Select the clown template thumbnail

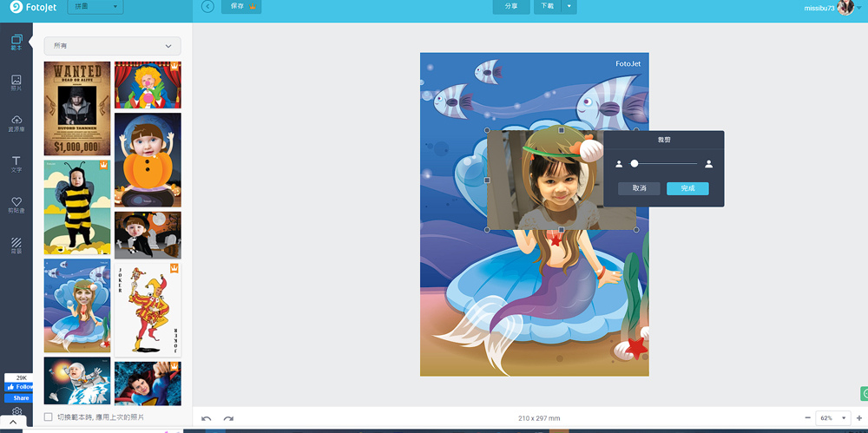coord(148,85)
